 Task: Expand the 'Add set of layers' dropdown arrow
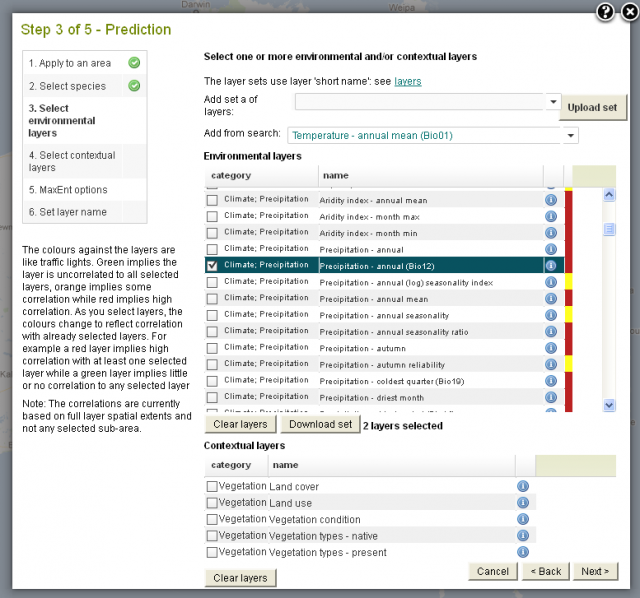pyautogui.click(x=554, y=102)
